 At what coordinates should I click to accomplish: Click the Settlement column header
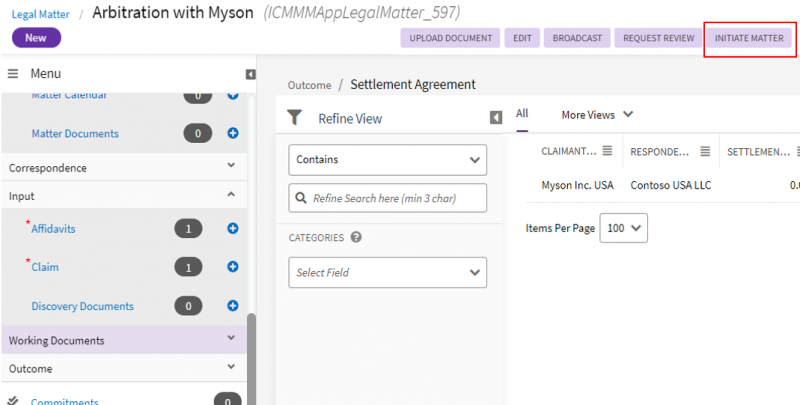tap(759, 151)
